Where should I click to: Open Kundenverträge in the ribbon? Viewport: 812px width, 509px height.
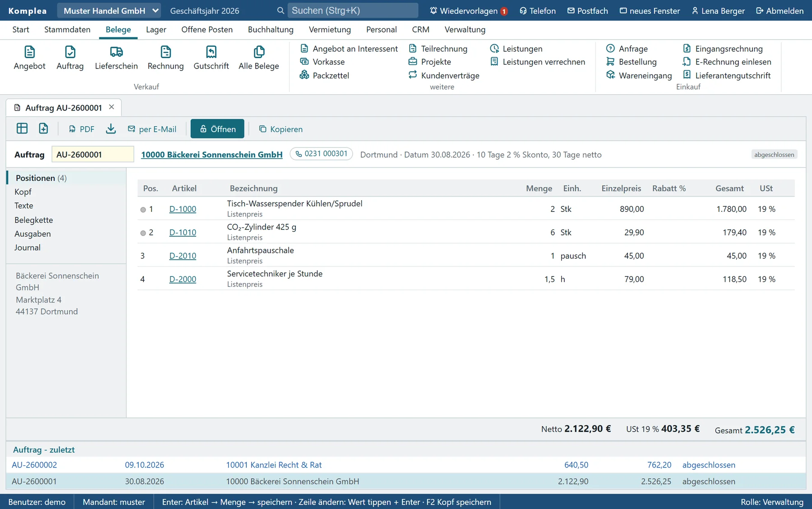(x=444, y=75)
